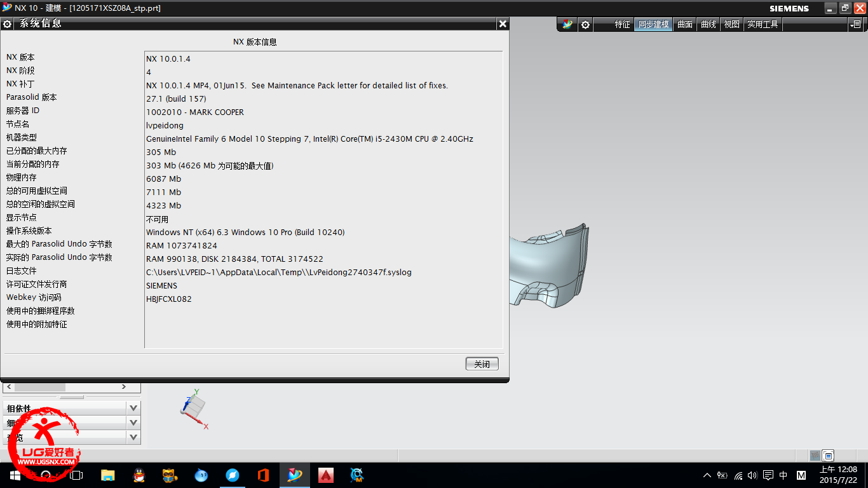868x488 pixels.
Task: Select the Parasolid version 27.1 value
Action: pos(176,98)
